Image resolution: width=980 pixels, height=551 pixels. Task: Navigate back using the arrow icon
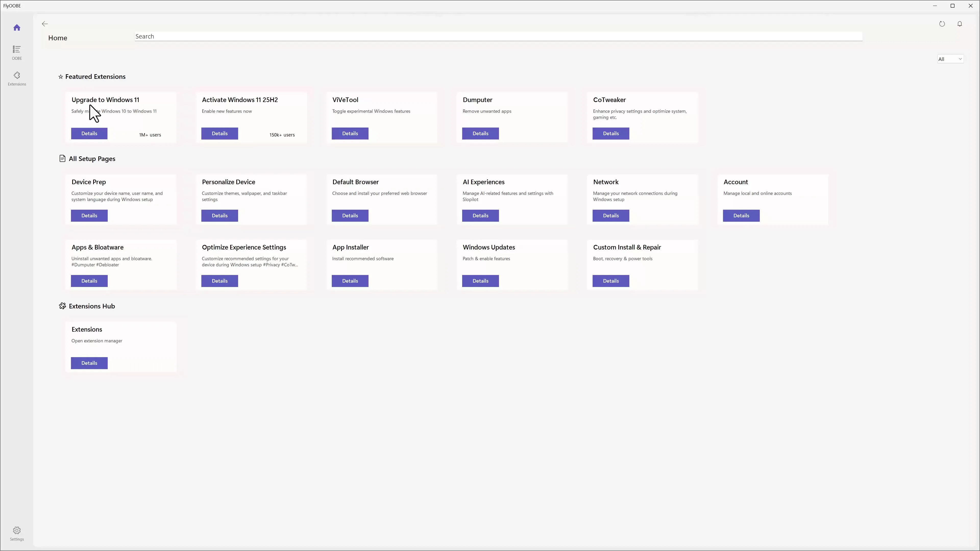click(x=44, y=23)
